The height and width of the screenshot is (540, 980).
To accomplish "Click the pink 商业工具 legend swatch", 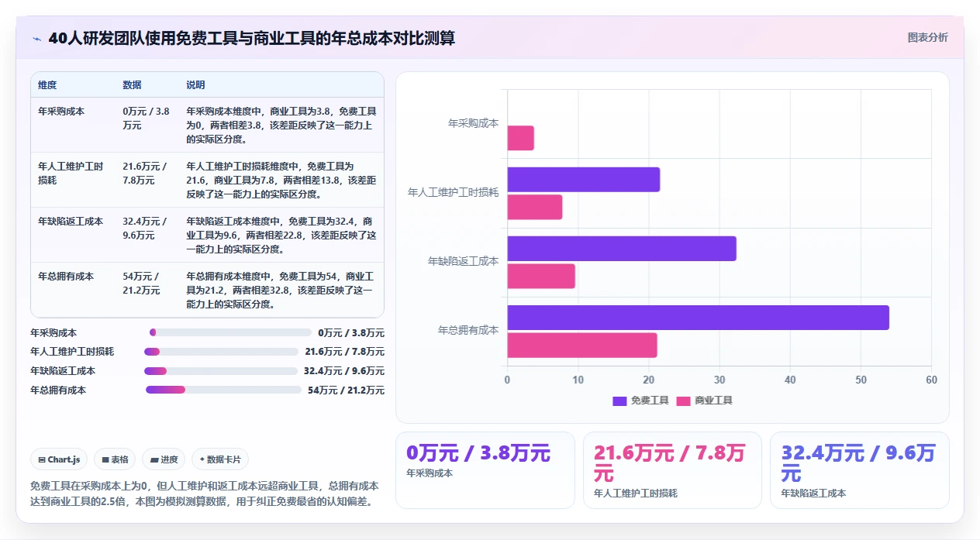I will [684, 401].
